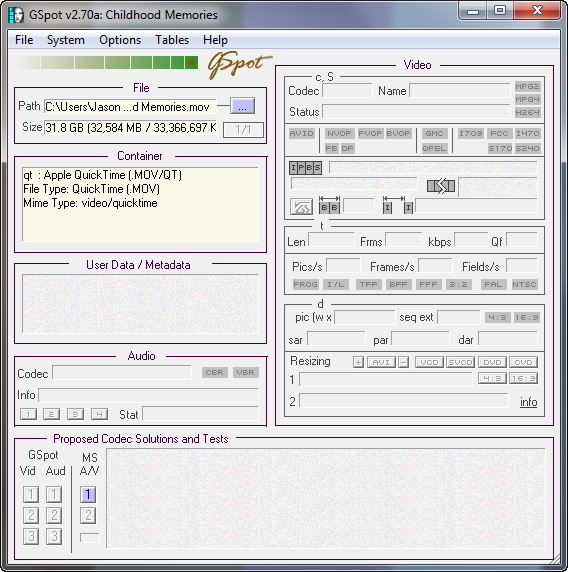This screenshot has height=572, width=568.
Task: Click the S240 indicator
Action: point(528,148)
